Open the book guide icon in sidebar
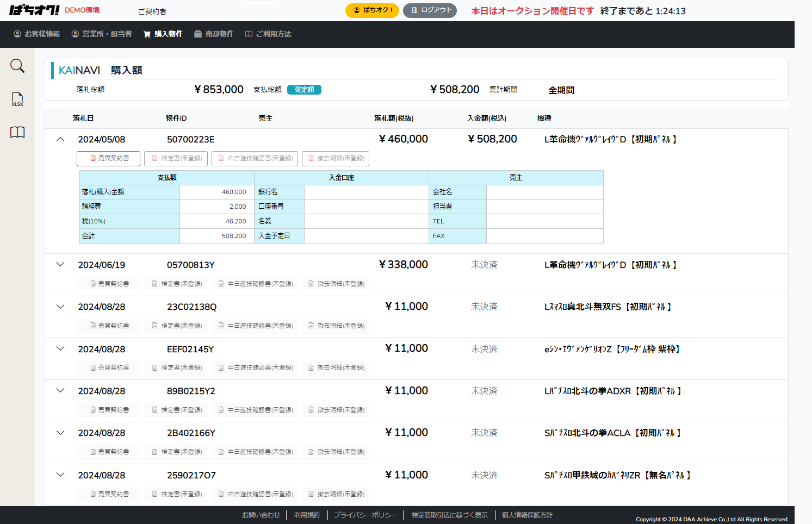 [17, 132]
